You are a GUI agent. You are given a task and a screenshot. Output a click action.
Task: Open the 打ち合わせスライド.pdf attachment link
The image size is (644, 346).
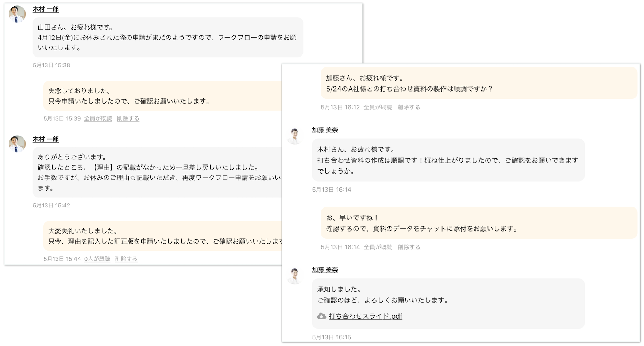[x=365, y=316]
